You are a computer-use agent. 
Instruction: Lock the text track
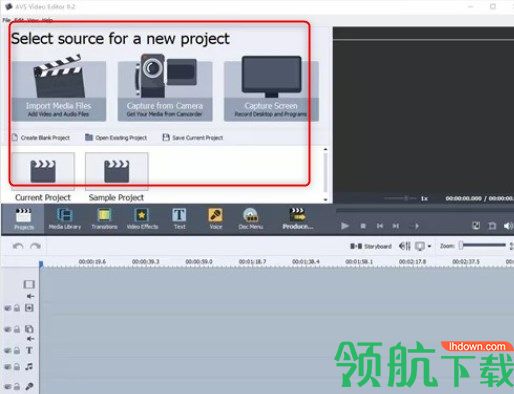pos(16,351)
